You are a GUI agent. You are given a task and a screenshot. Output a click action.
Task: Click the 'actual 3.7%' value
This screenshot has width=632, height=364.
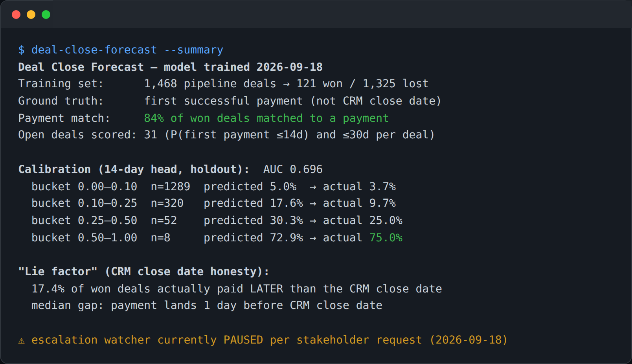pyautogui.click(x=359, y=187)
